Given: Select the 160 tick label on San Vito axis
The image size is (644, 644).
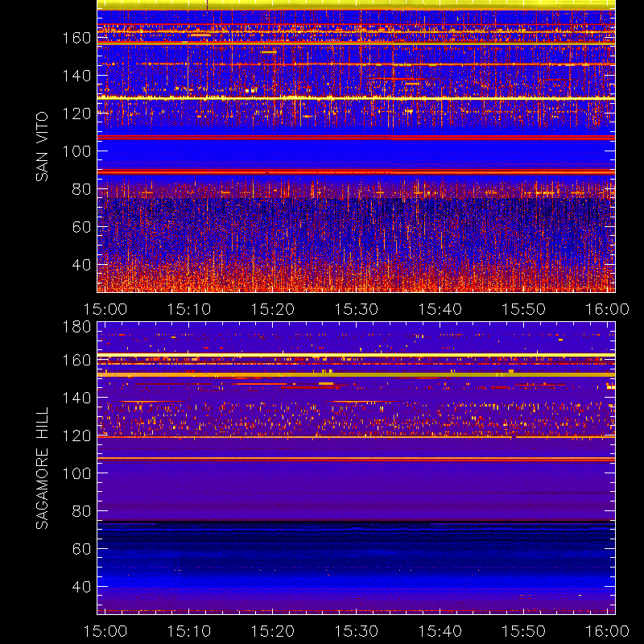Looking at the screenshot, I should click(76, 38).
